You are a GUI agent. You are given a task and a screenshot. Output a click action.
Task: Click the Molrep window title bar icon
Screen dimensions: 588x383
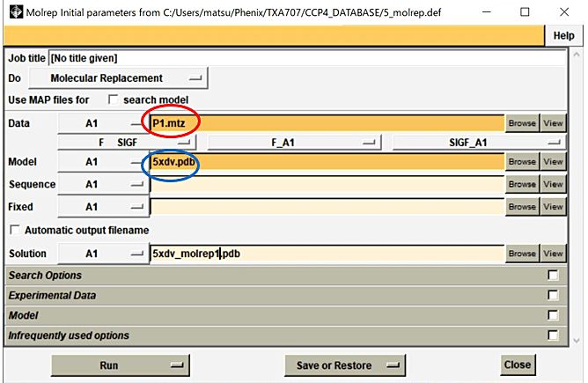(x=16, y=12)
